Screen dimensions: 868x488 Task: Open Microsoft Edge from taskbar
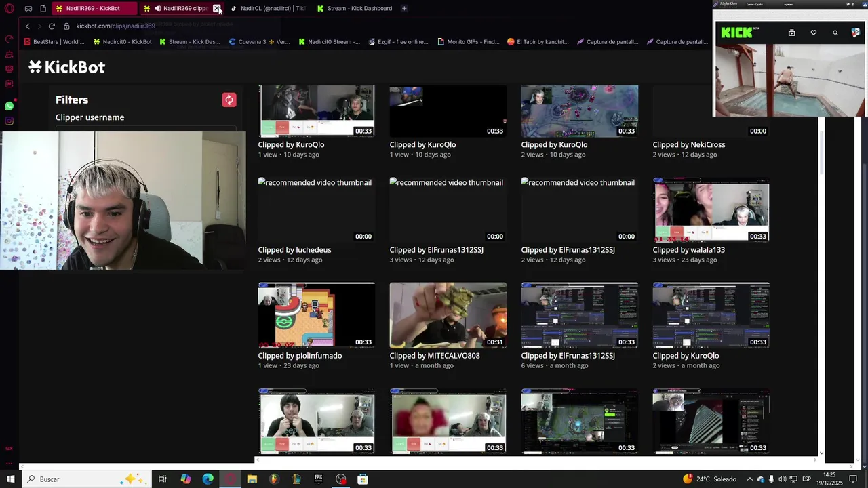(208, 479)
